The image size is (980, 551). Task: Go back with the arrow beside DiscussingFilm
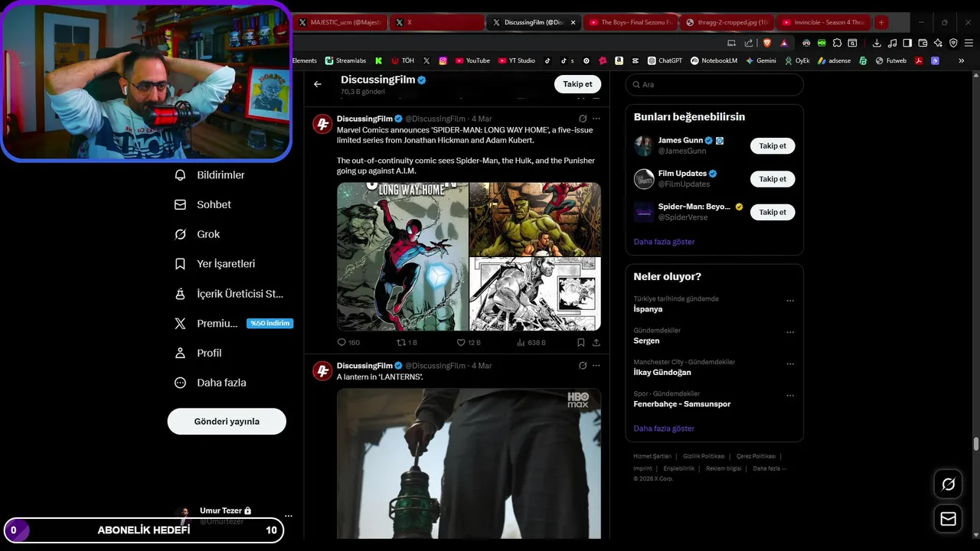[318, 84]
